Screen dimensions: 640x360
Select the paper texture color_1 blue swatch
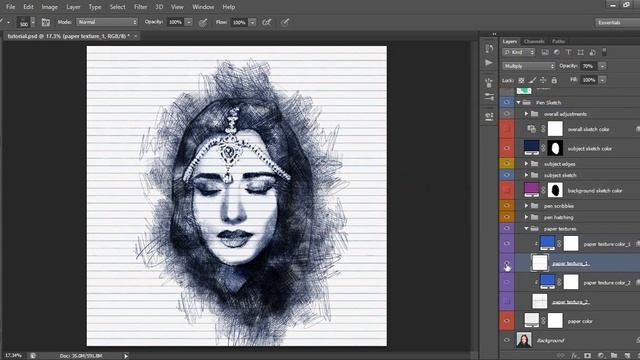point(547,243)
